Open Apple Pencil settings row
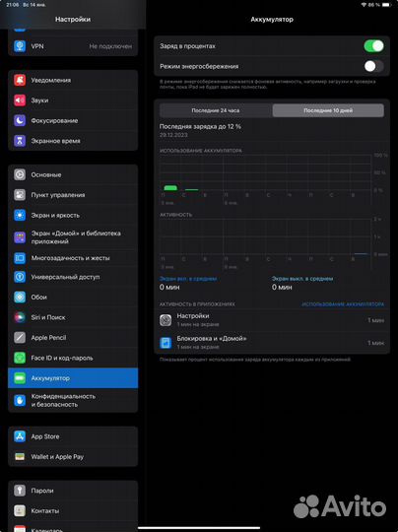 [73, 338]
